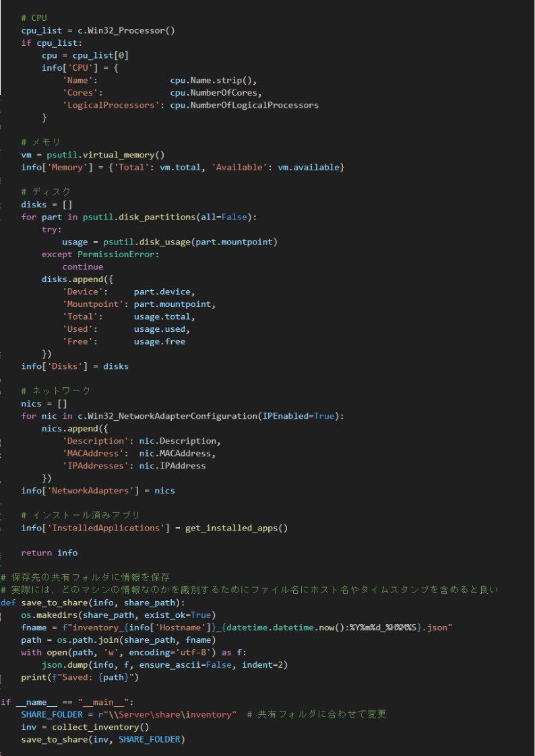535x756 pixels.
Task: Click the 'get_installed_apps()' call
Action: click(237, 528)
